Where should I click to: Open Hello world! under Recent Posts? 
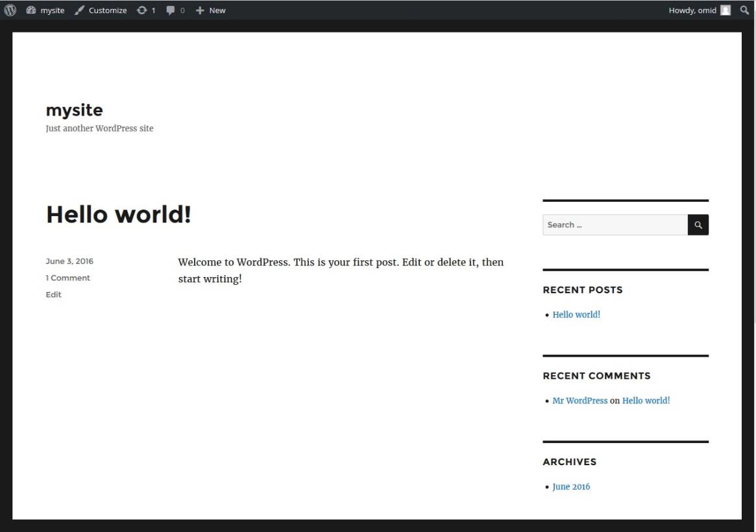click(576, 315)
